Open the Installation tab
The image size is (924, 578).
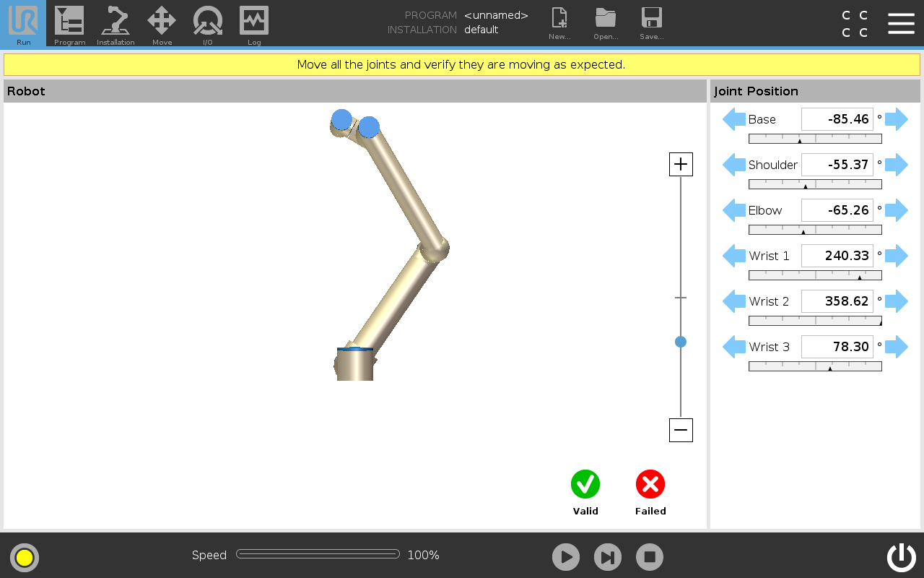click(115, 24)
